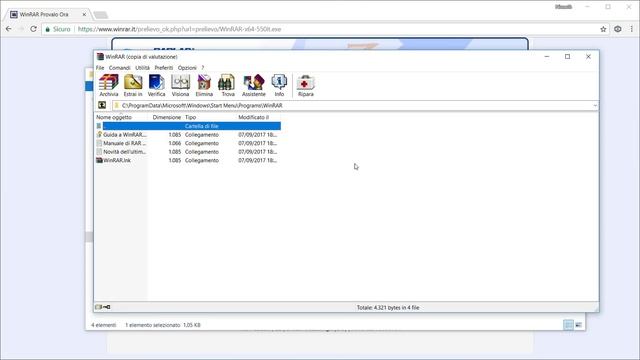640x360 pixels.
Task: Select the Guida a WinRAR file row
Action: (x=188, y=135)
